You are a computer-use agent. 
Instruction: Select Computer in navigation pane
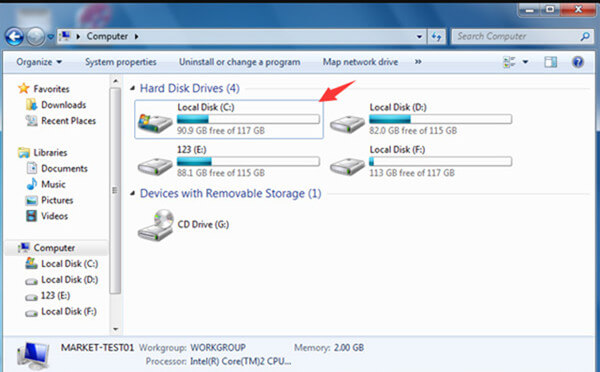pos(54,248)
